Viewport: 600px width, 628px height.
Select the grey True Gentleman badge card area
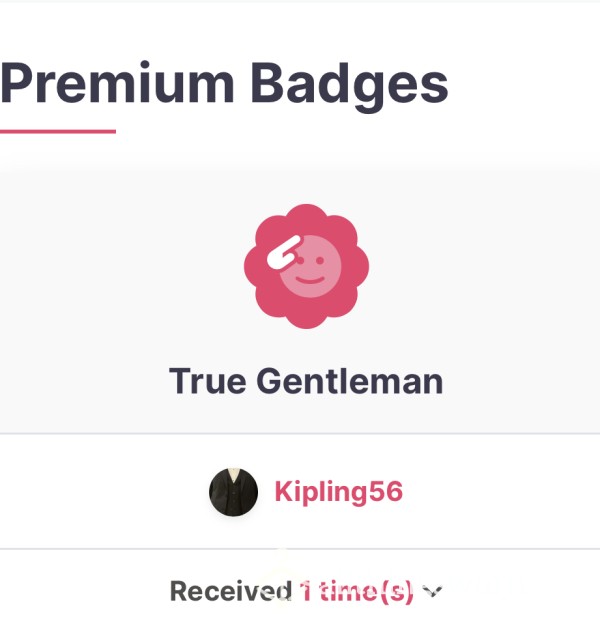[300, 302]
